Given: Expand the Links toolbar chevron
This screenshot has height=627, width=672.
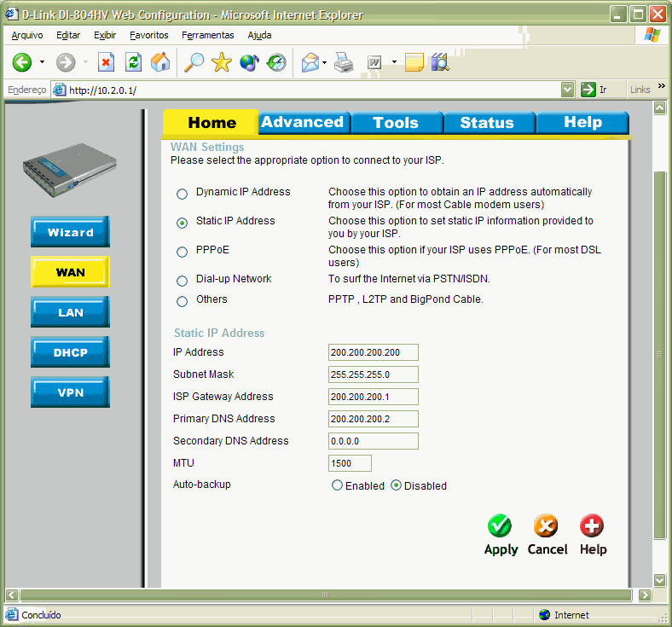Looking at the screenshot, I should click(x=662, y=89).
